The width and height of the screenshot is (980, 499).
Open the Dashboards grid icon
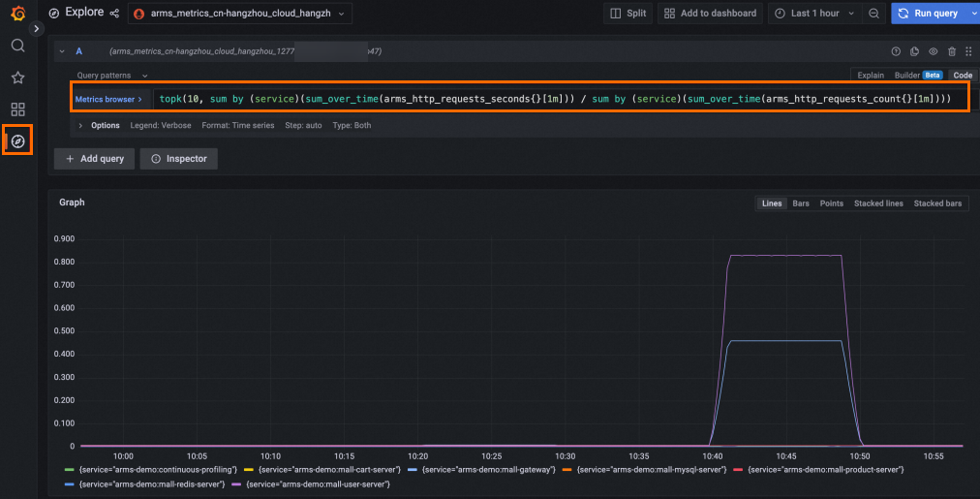tap(17, 109)
